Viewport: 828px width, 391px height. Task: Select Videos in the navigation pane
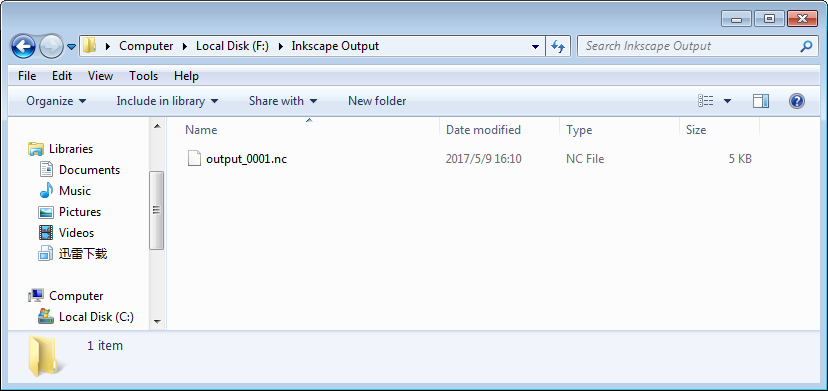pyautogui.click(x=77, y=233)
